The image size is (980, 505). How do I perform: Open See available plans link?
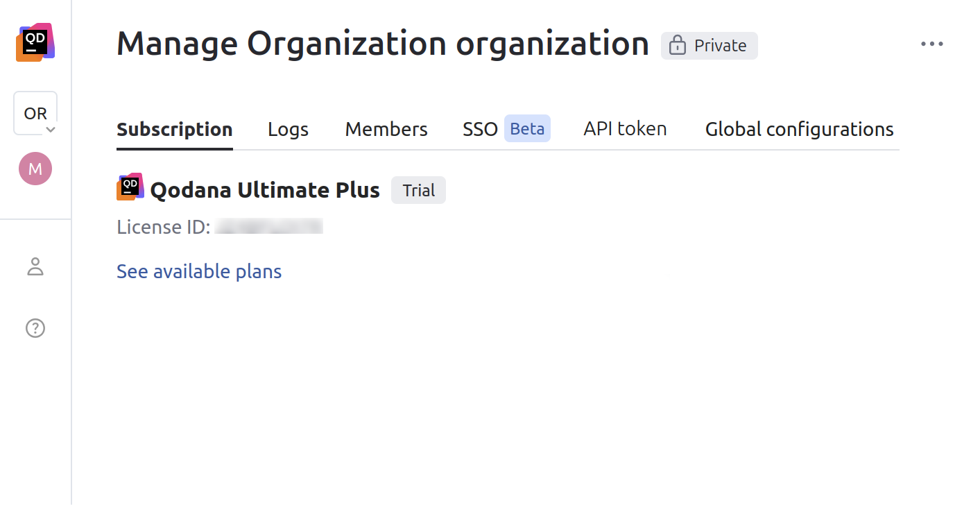(x=199, y=271)
